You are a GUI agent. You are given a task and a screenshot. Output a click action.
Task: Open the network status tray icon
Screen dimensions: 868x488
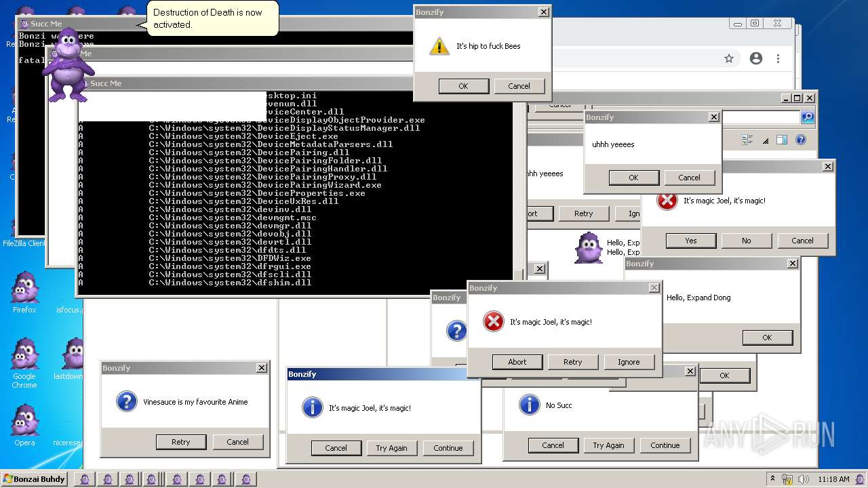(x=787, y=479)
